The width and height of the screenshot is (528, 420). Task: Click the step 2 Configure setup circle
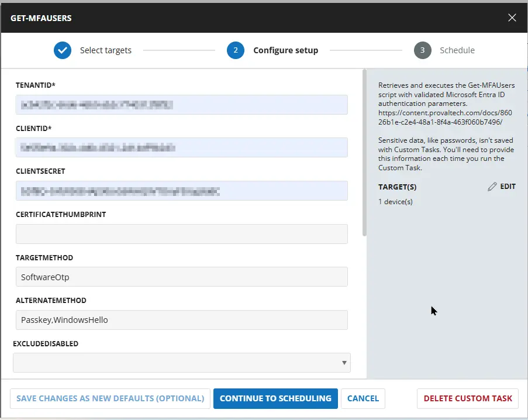[x=236, y=50]
